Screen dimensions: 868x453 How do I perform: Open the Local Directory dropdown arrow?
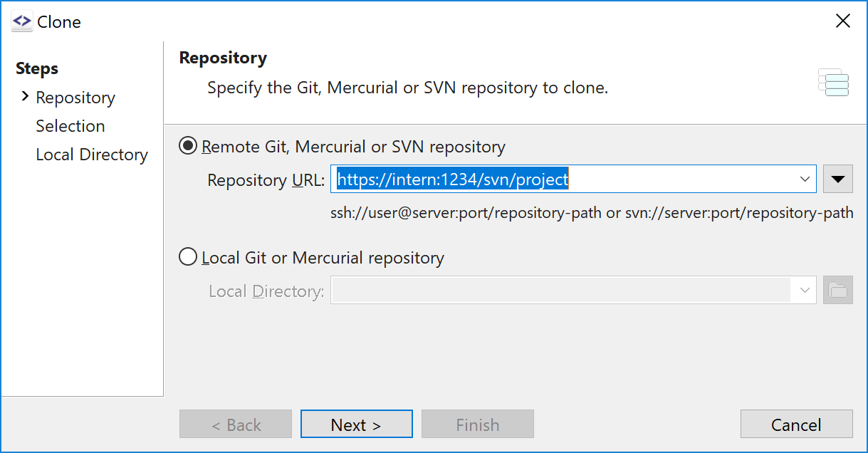point(805,291)
